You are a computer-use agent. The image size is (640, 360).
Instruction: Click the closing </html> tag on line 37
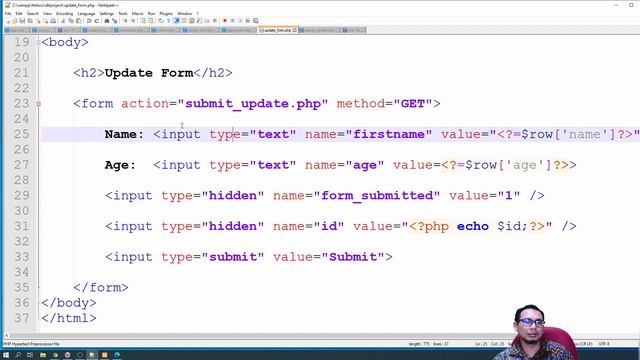pos(69,318)
